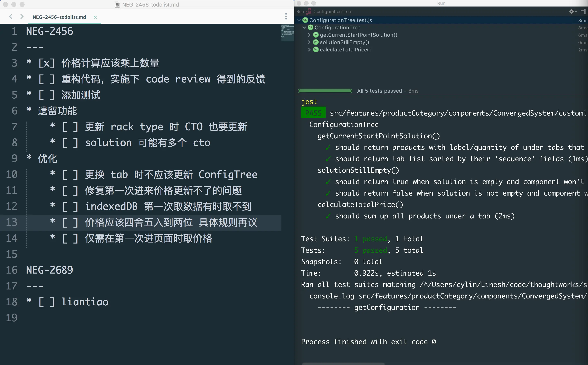
Task: Click OK status icon of calculateTotalPrice()
Action: point(315,49)
